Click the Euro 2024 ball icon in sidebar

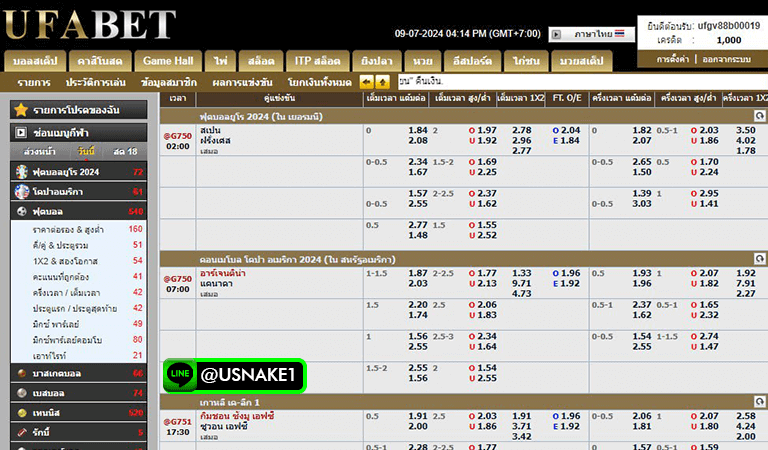click(22, 172)
